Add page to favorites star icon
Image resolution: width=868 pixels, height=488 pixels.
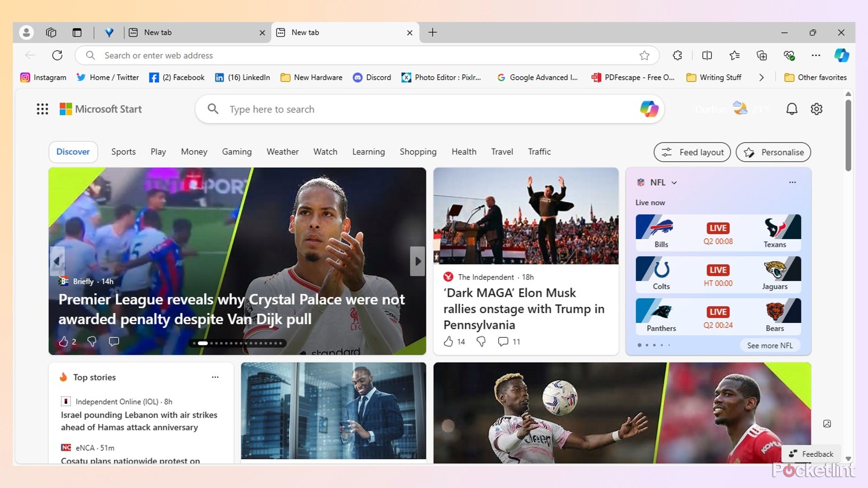[644, 55]
